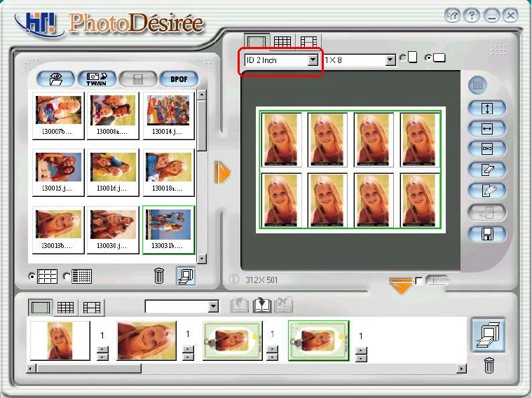
Task: Select thumbnail 130008a
Action: (113, 116)
